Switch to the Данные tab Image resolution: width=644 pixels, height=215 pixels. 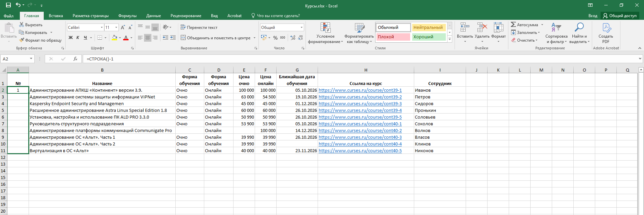tap(153, 16)
